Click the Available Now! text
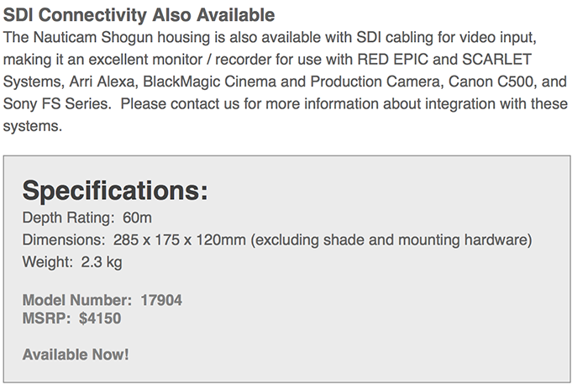This screenshot has height=390, width=588. [x=76, y=355]
